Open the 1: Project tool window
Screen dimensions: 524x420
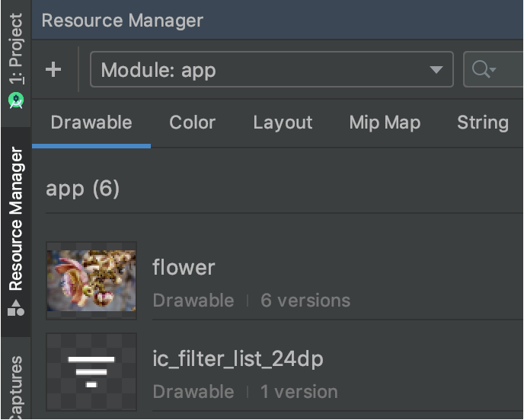[x=16, y=50]
